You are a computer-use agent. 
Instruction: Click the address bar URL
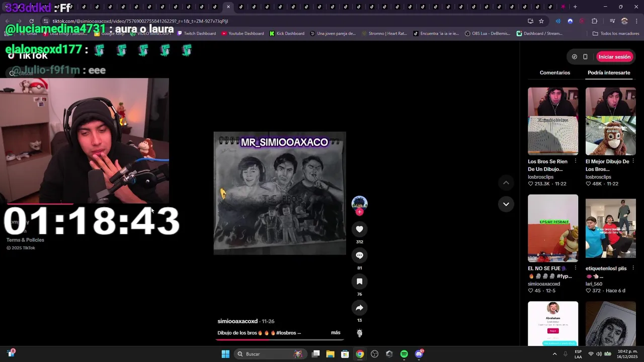140,21
